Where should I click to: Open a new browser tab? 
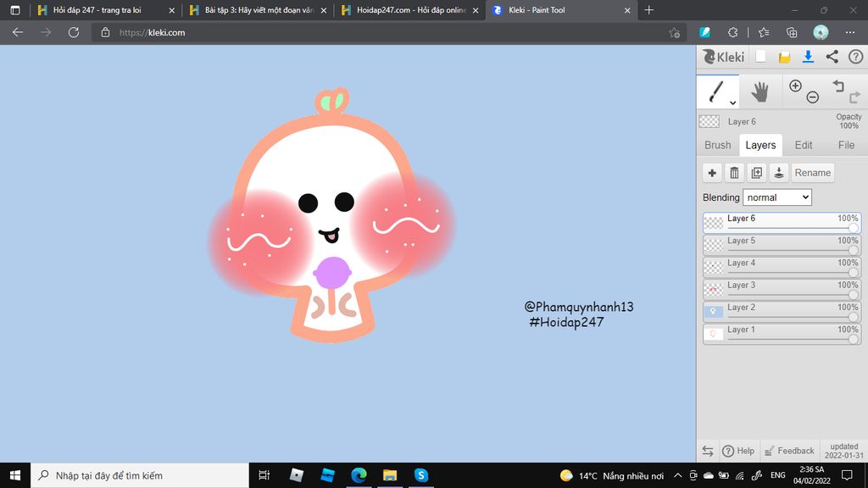tap(648, 10)
